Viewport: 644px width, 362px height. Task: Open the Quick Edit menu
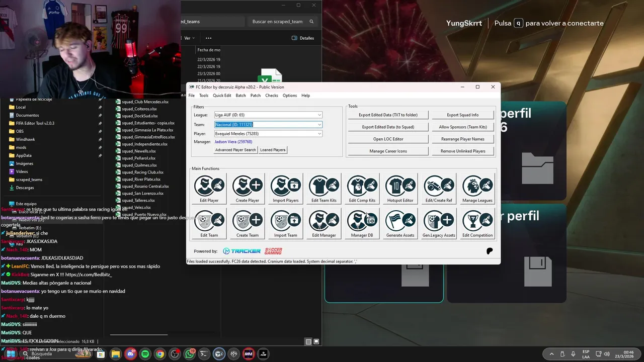pyautogui.click(x=222, y=96)
